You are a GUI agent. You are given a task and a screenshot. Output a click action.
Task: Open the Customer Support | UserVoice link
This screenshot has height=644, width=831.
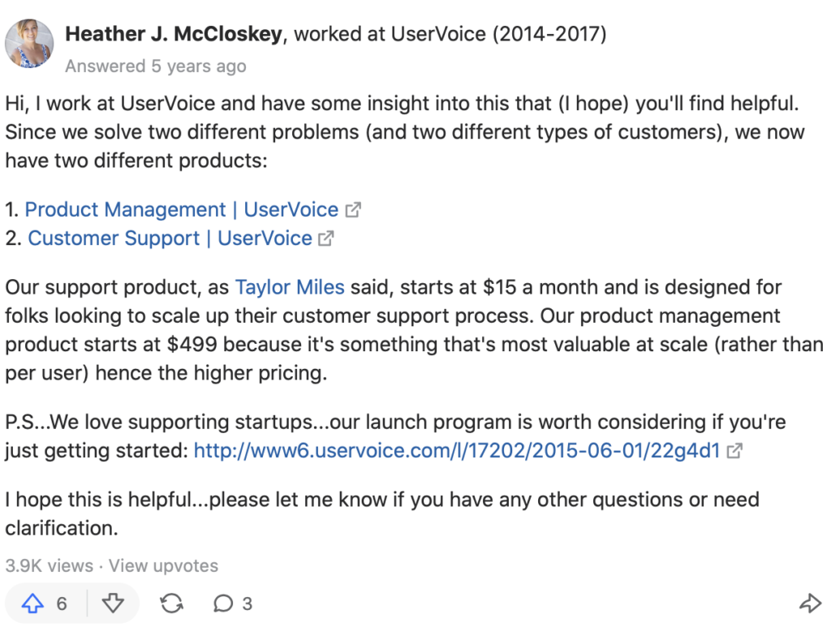[170, 238]
